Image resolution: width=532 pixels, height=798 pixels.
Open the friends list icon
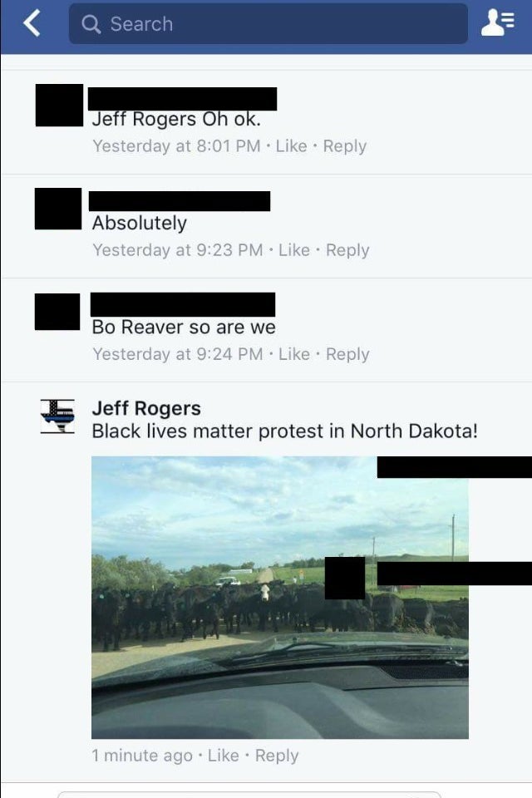(497, 23)
